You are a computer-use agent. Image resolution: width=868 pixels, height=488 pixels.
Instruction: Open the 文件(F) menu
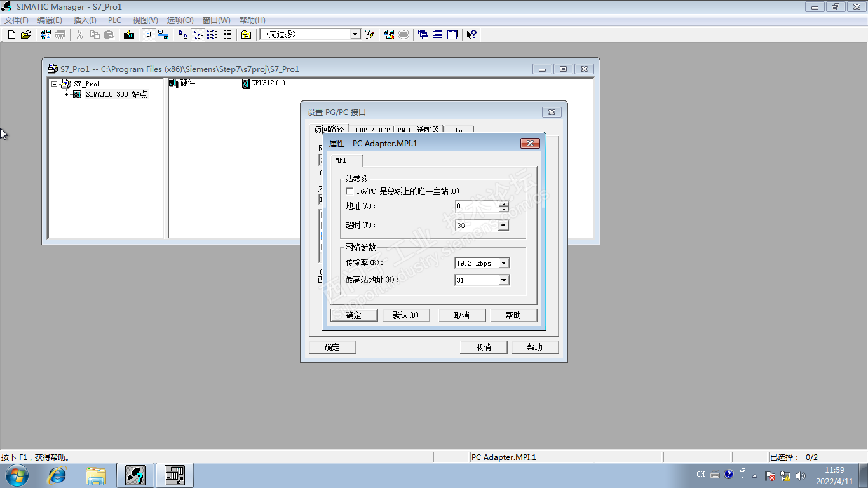coord(17,20)
